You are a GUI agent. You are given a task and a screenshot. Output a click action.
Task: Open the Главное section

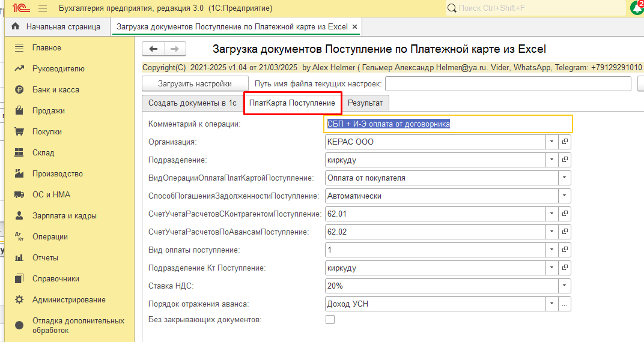[x=47, y=48]
